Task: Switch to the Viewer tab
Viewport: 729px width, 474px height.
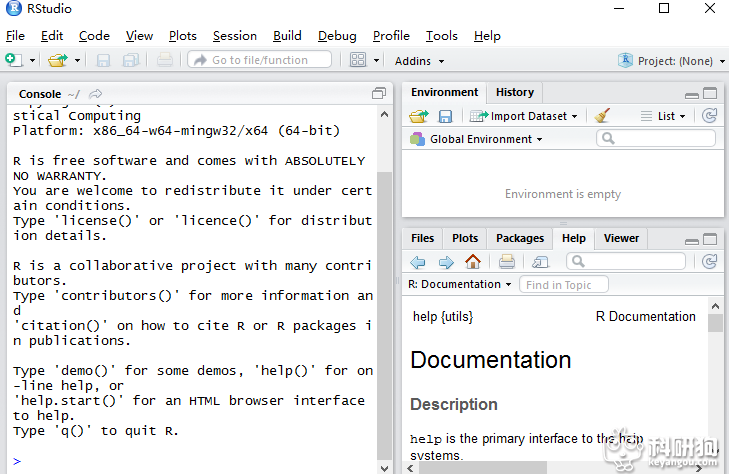Action: [621, 238]
